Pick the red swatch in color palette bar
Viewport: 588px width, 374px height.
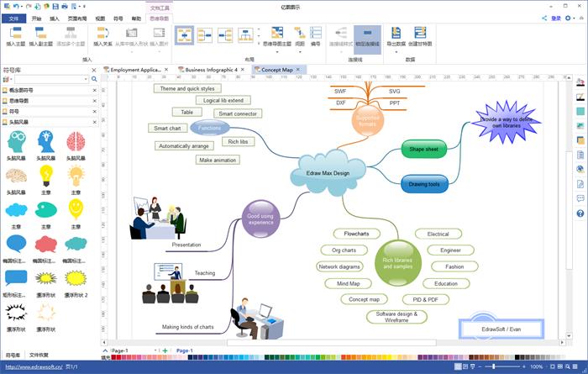115,358
